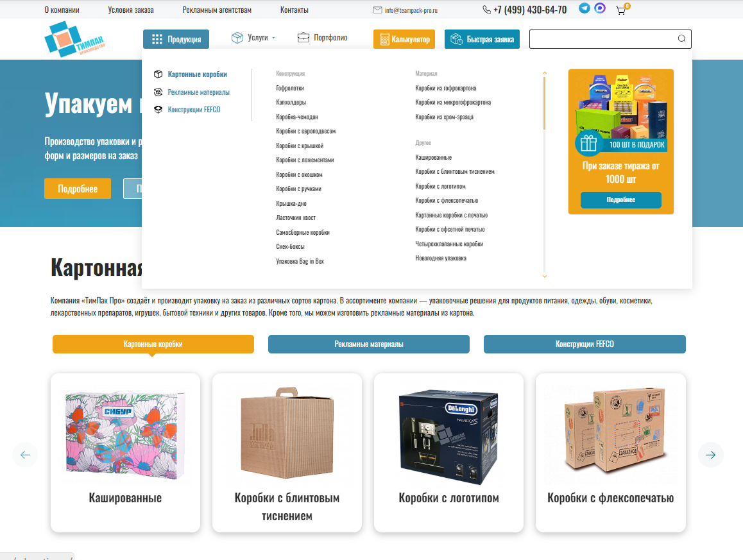Collapse the Продукция catalog menu
The width and height of the screenshot is (743, 560).
point(176,39)
